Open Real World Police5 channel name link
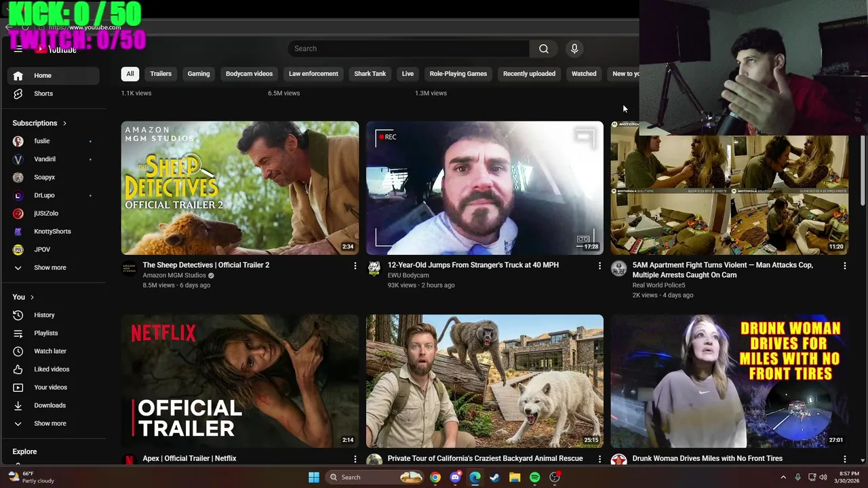Image resolution: width=868 pixels, height=488 pixels. (x=658, y=285)
